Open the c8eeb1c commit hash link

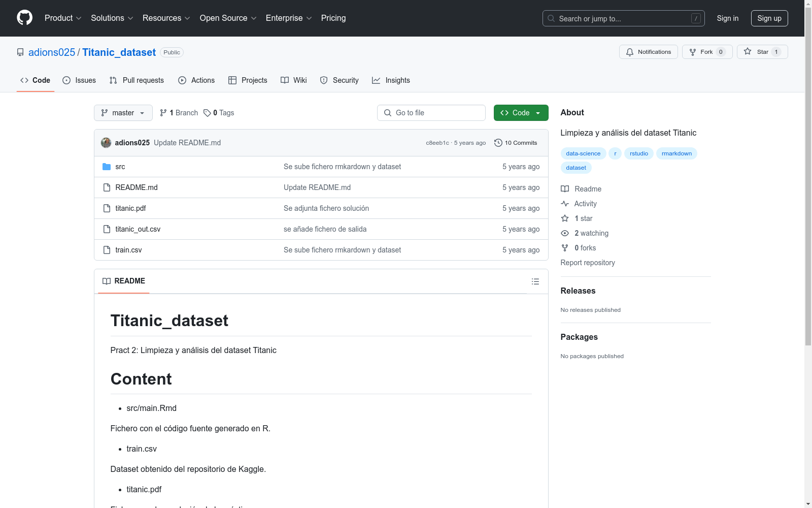(437, 143)
